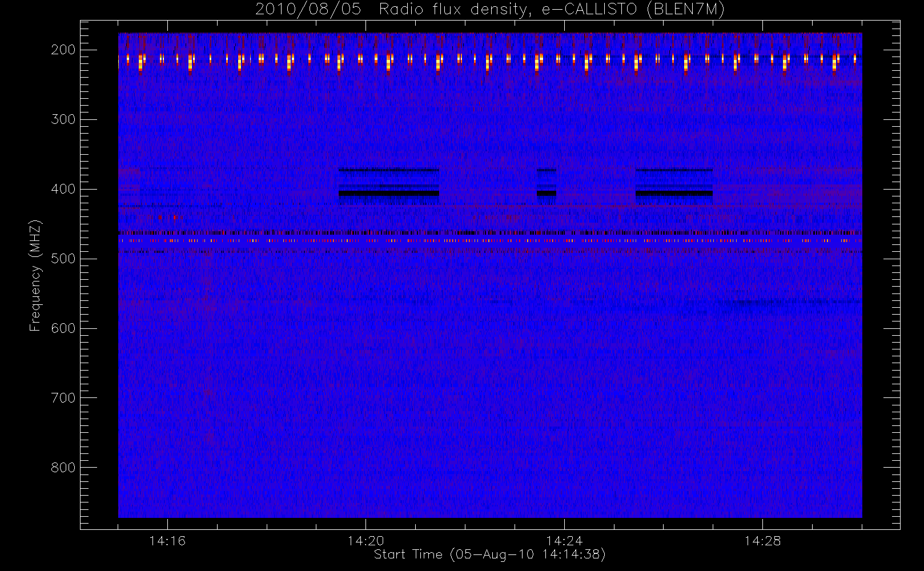This screenshot has height=571, width=924.
Task: Click the plot title mentioning e-CALLISTO (BLEN7M)
Action: [x=490, y=10]
